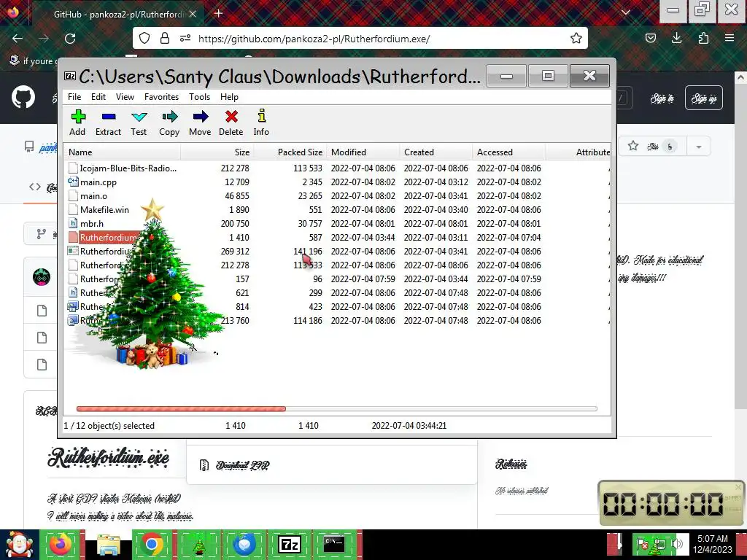Click the Sign up button on GitHub
Image resolution: width=747 pixels, height=560 pixels.
click(x=704, y=98)
